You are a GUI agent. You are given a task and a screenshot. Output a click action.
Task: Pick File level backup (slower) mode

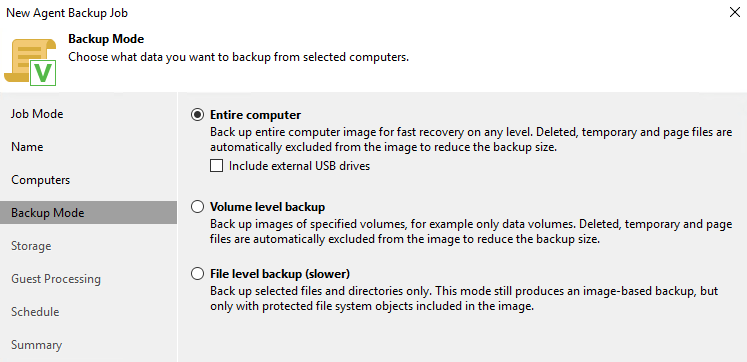(x=197, y=274)
